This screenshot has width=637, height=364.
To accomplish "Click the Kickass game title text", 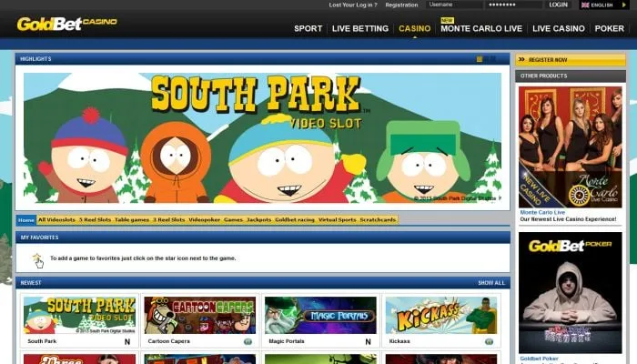I will (399, 341).
